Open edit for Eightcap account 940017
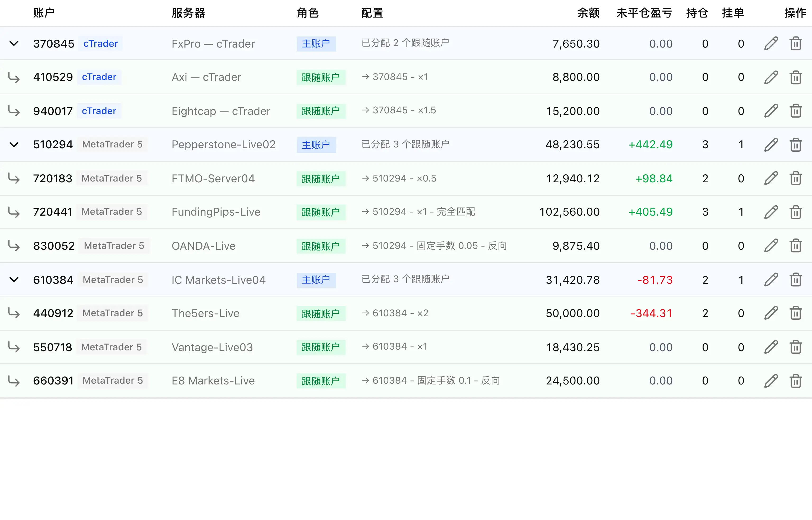The height and width of the screenshot is (520, 812). 771,111
